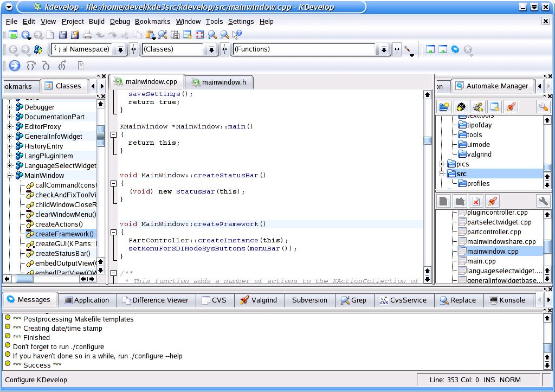Open the (Classes) combo box dropdown
This screenshot has width=555, height=392.
tap(211, 49)
